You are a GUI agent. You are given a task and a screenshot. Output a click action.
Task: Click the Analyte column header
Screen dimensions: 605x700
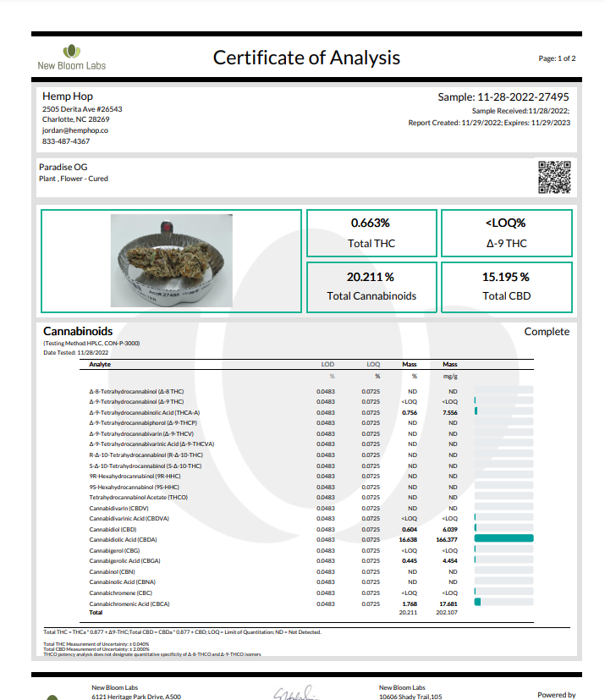[100, 364]
